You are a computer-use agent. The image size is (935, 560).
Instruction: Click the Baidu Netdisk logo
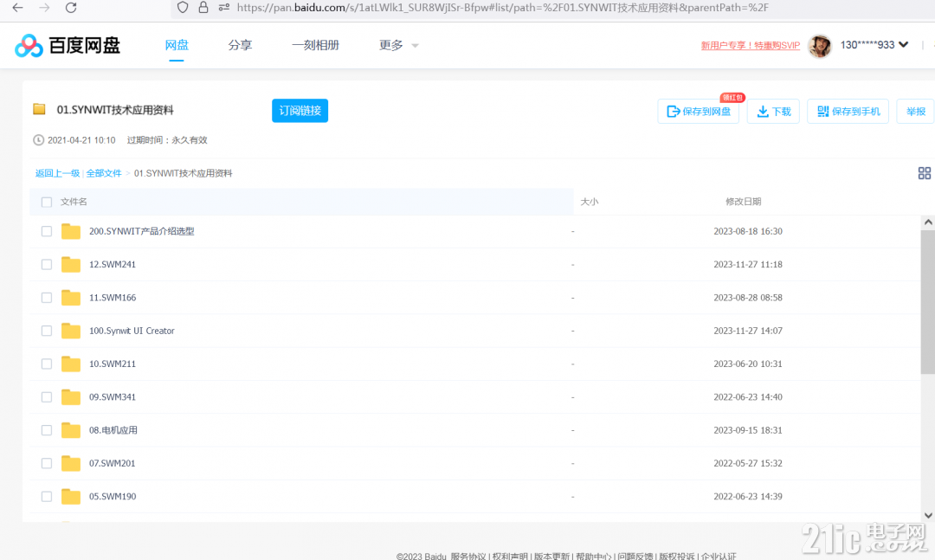(68, 45)
